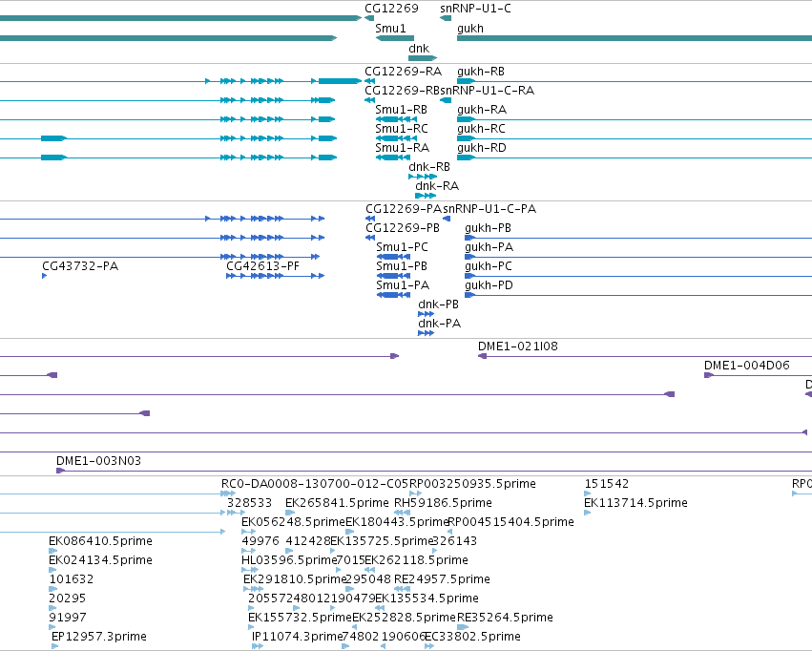Select EST label EK056248.5prime

point(293,522)
